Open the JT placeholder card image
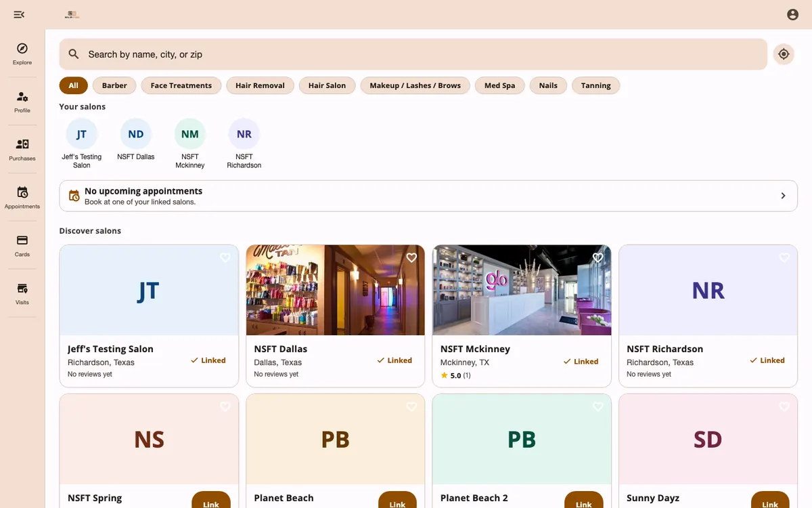Image resolution: width=812 pixels, height=508 pixels. pos(149,290)
